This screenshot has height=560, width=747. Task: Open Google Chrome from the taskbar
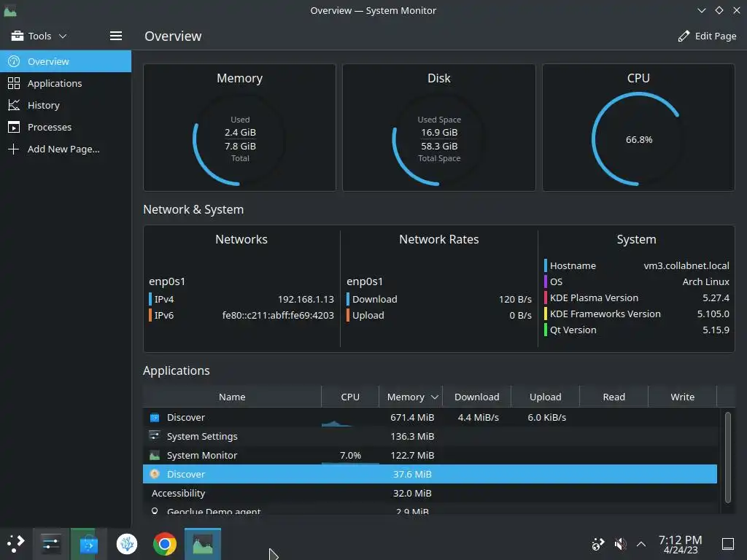[x=164, y=544]
